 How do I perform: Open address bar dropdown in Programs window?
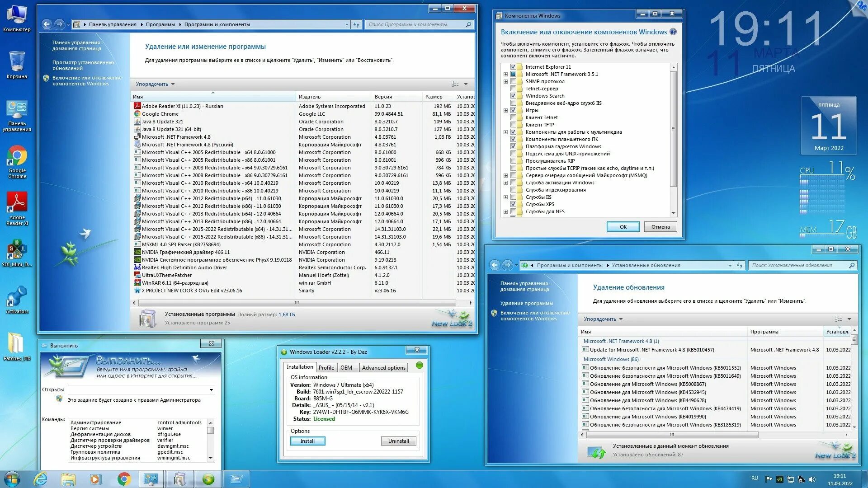click(347, 24)
